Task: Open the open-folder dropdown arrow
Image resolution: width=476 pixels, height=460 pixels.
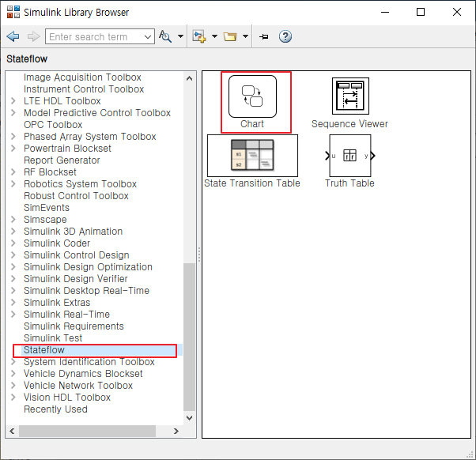Action: [246, 36]
